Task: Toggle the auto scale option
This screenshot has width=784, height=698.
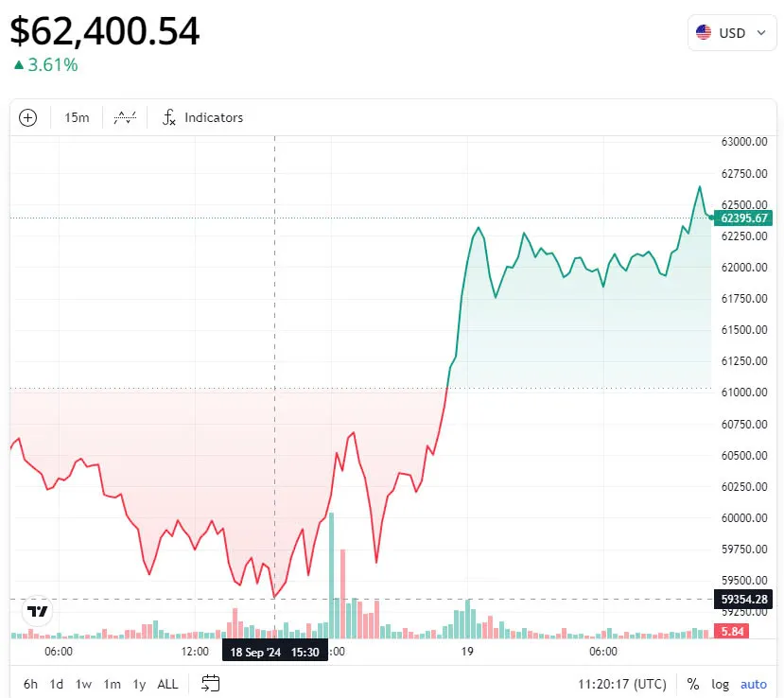Action: pos(754,684)
